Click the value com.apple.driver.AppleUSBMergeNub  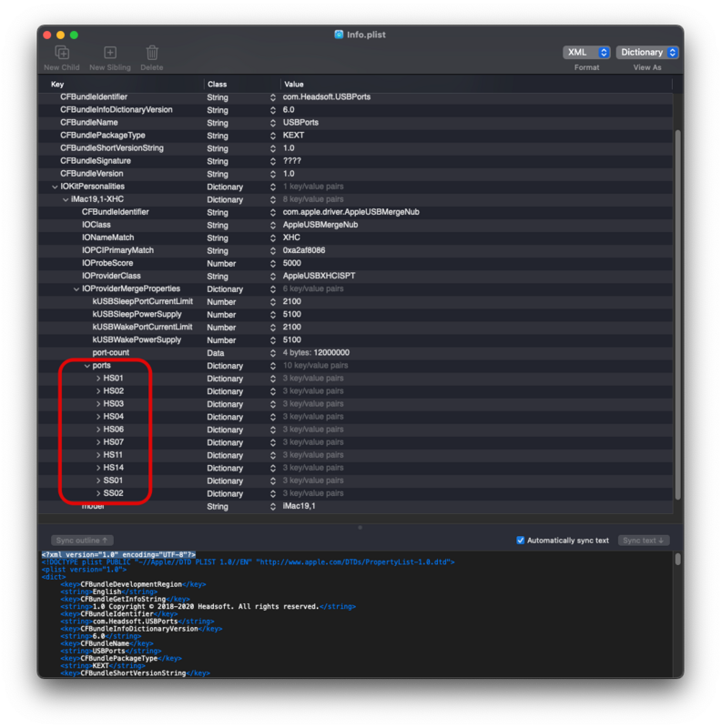[x=350, y=212]
